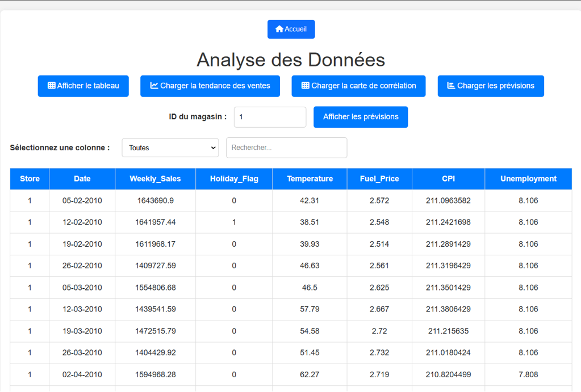
Task: Select the Unemployment column header
Action: [528, 179]
